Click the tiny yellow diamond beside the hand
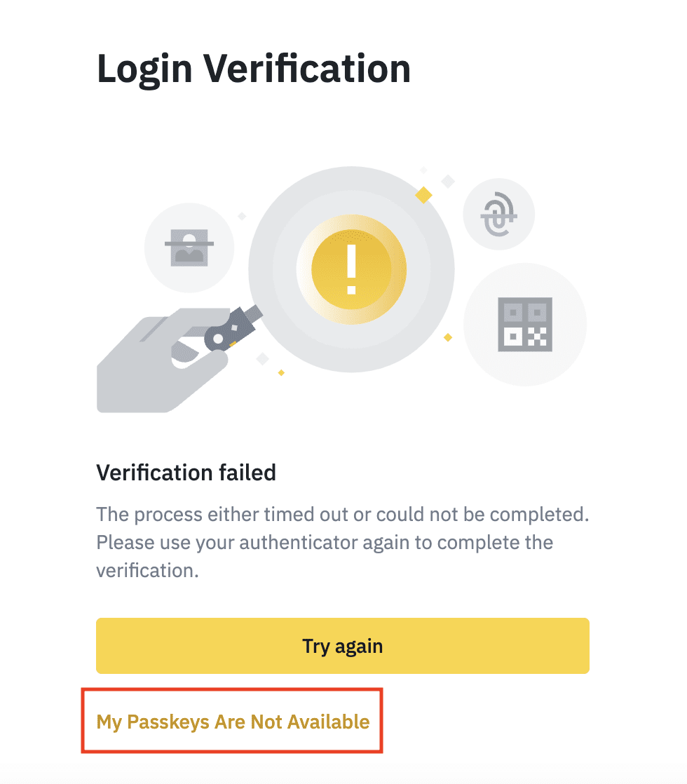This screenshot has height=784, width=687. [x=281, y=372]
